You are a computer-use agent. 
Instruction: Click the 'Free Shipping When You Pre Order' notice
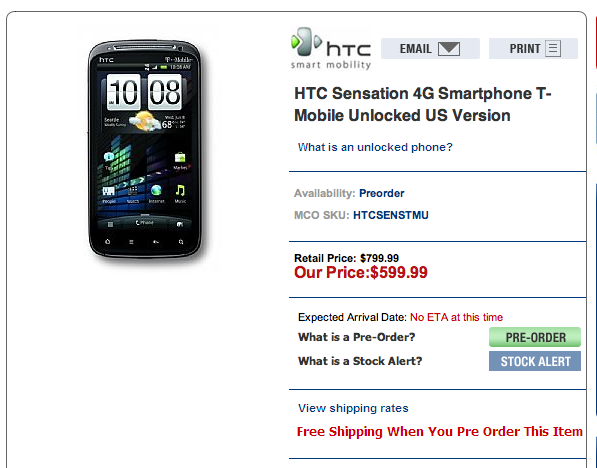pos(439,431)
